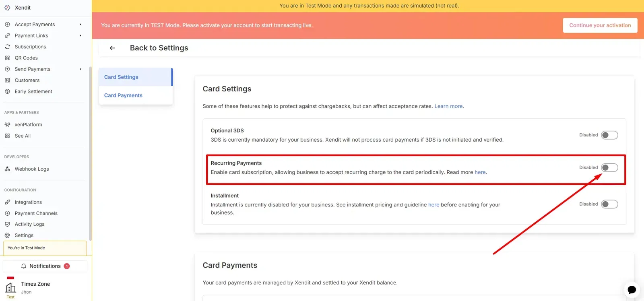644x301 pixels.
Task: Expand the Payment Links submenu arrow
Action: 80,36
